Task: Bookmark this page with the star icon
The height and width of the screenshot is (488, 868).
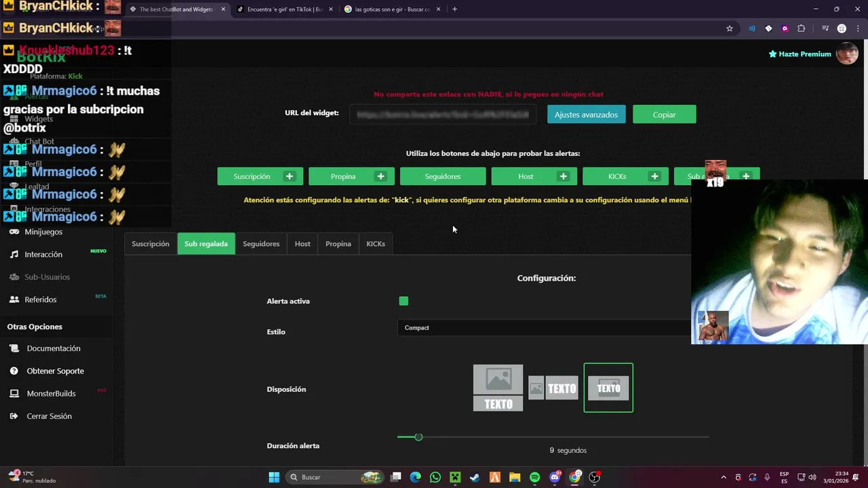Action: 730,28
